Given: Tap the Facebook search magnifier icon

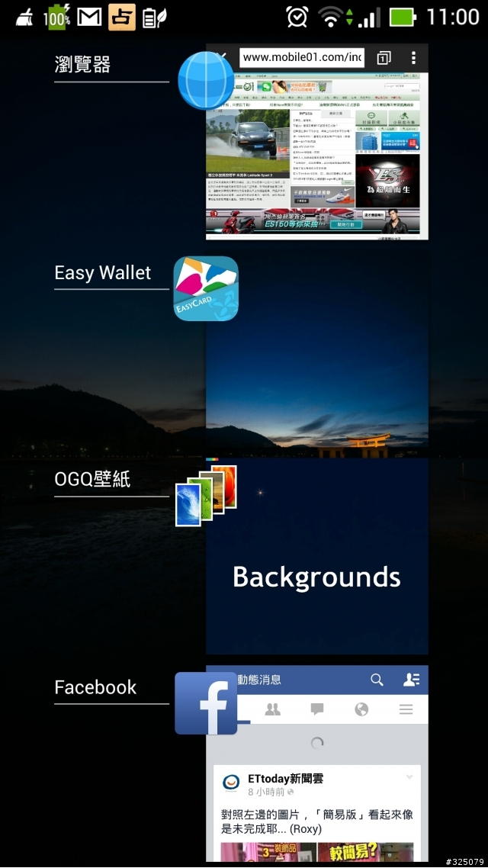Looking at the screenshot, I should point(377,680).
